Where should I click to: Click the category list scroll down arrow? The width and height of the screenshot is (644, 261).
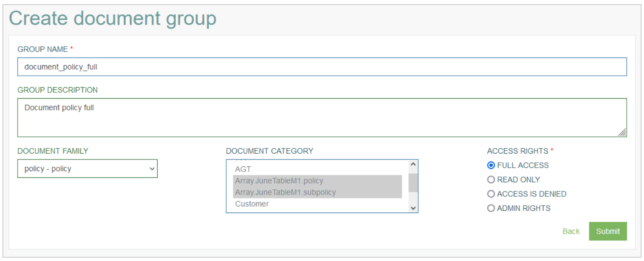click(413, 208)
